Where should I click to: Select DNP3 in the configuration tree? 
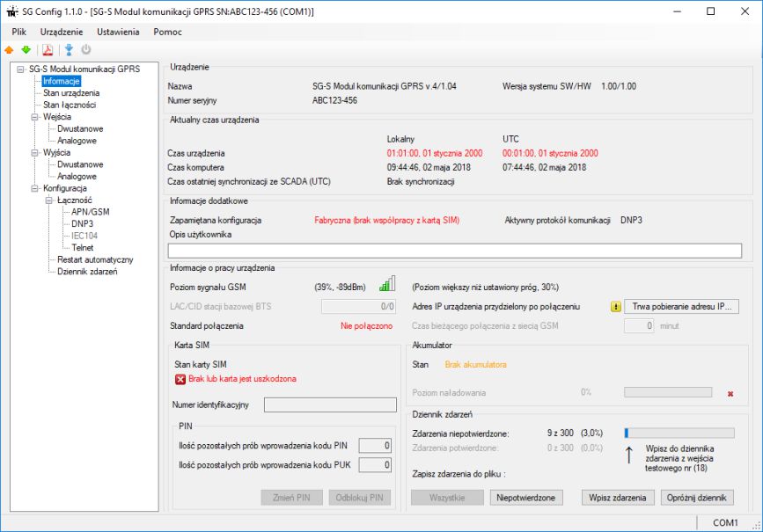[83, 224]
